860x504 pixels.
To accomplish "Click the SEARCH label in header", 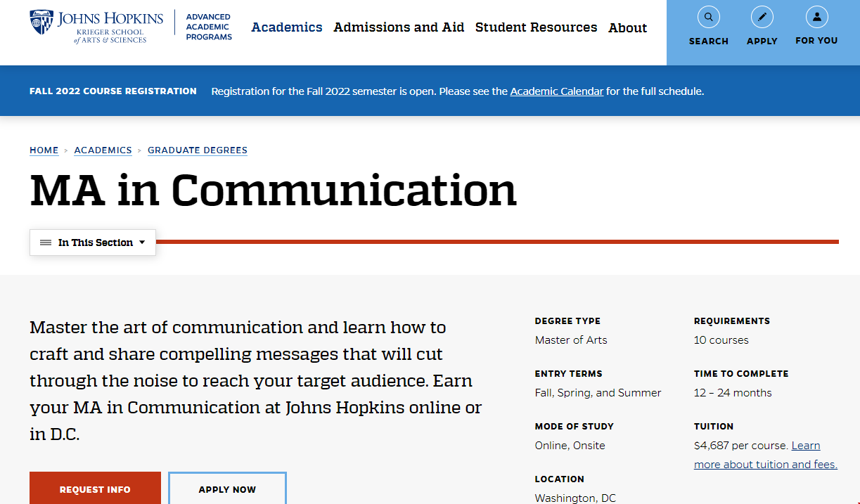I will pos(708,41).
